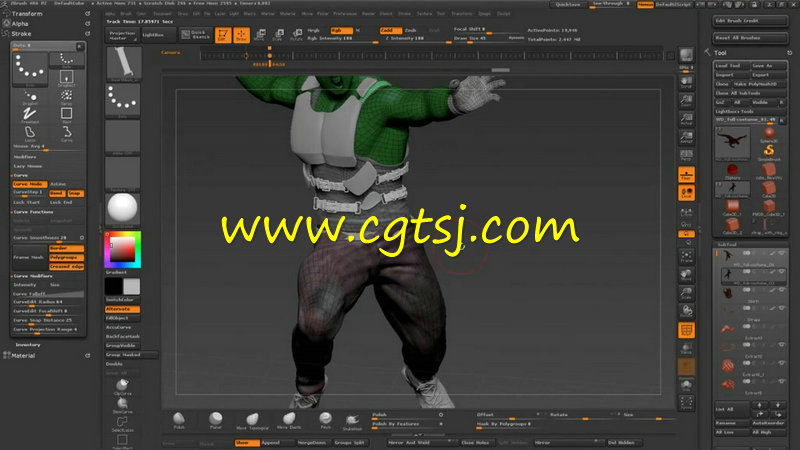Expand the Inventory section
Viewport: 800px width, 450px height.
(28, 345)
